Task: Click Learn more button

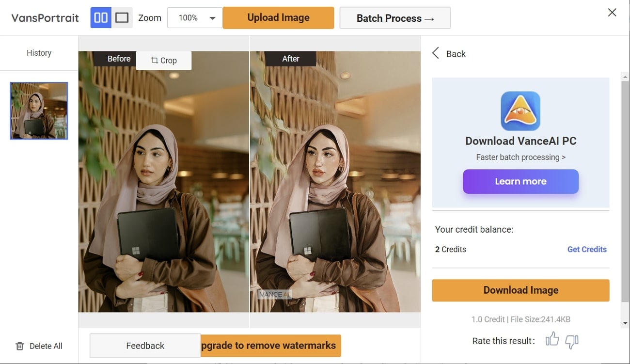Action: click(x=520, y=181)
